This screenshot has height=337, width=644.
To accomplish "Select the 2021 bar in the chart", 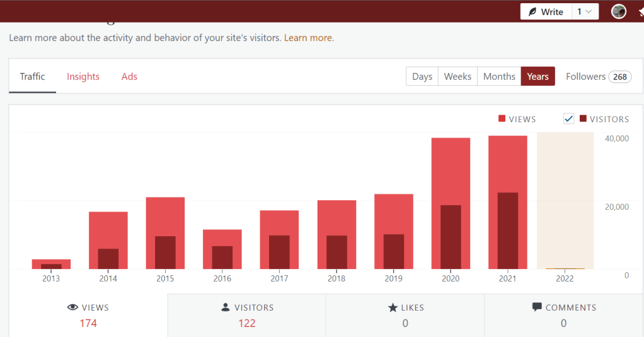I will [x=507, y=202].
